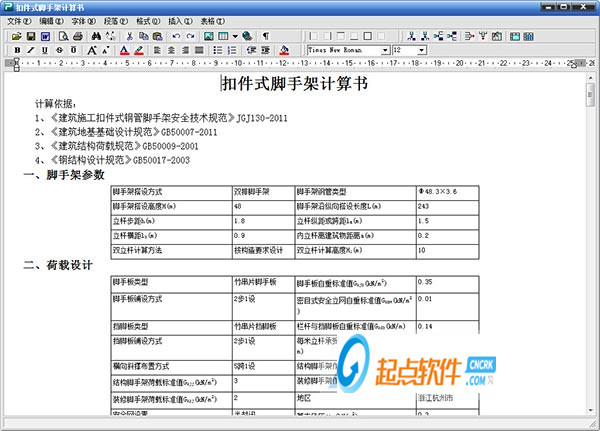Insert a table
This screenshot has height=431, width=600.
[223, 36]
